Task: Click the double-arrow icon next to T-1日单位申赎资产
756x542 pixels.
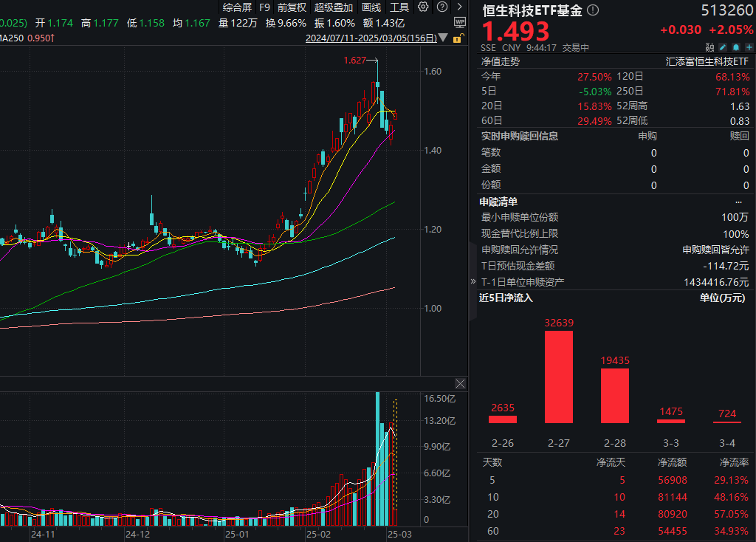Action: click(x=473, y=281)
